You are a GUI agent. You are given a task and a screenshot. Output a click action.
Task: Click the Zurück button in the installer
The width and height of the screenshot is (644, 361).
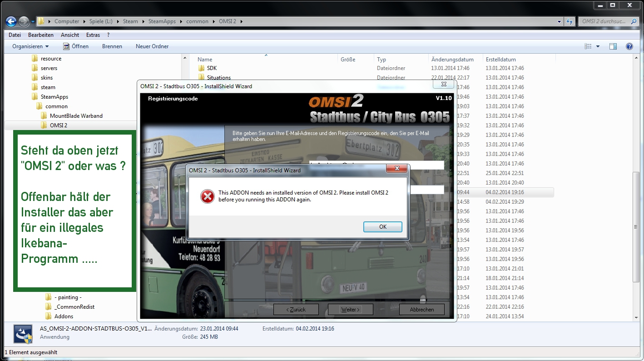coord(296,309)
